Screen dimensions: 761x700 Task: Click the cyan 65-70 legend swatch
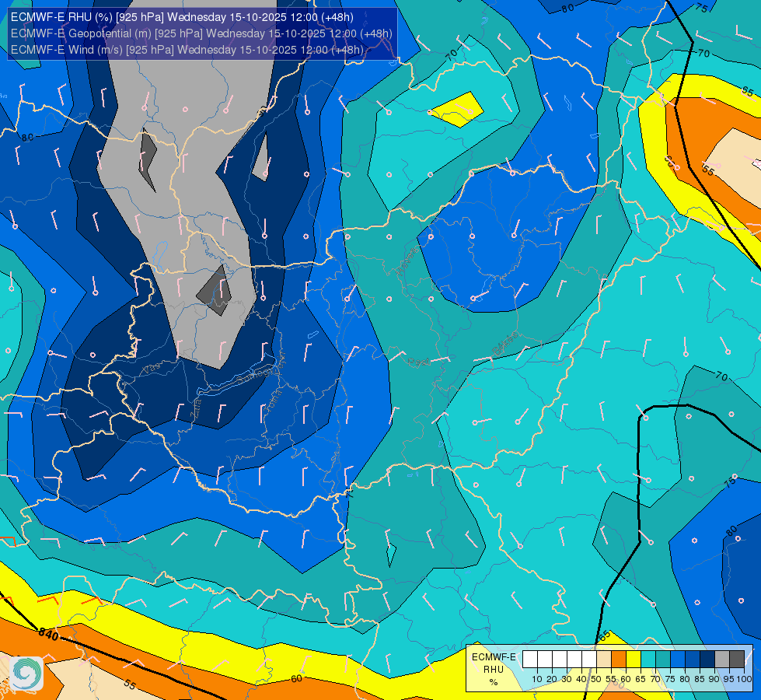pos(648,659)
